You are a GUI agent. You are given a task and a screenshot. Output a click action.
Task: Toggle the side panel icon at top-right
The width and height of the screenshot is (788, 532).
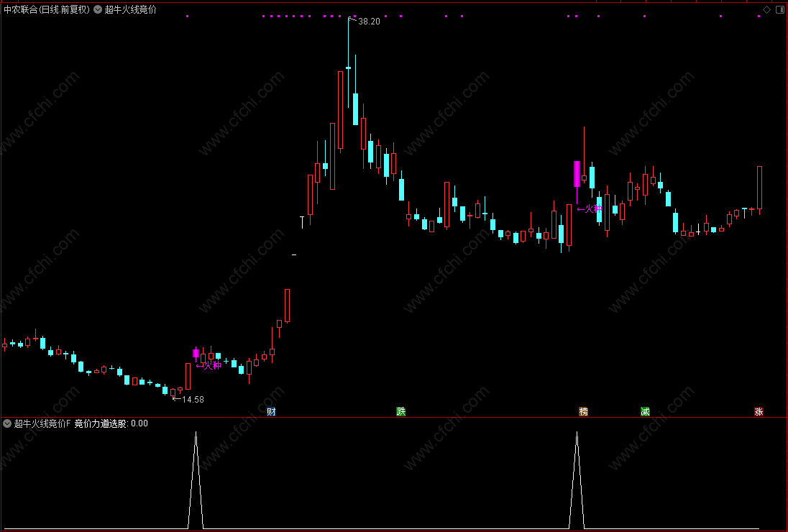pyautogui.click(x=779, y=9)
